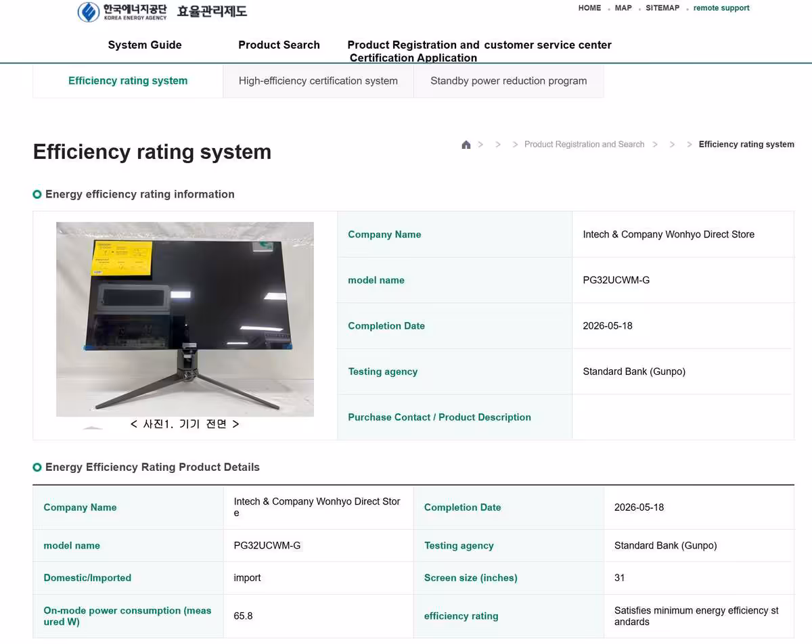Click Product Registration and Search breadcrumb

(x=584, y=145)
